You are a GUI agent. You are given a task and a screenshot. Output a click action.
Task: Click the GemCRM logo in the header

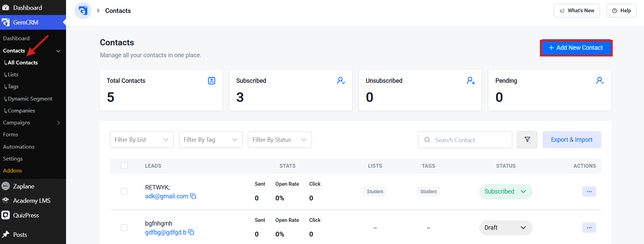click(x=83, y=11)
